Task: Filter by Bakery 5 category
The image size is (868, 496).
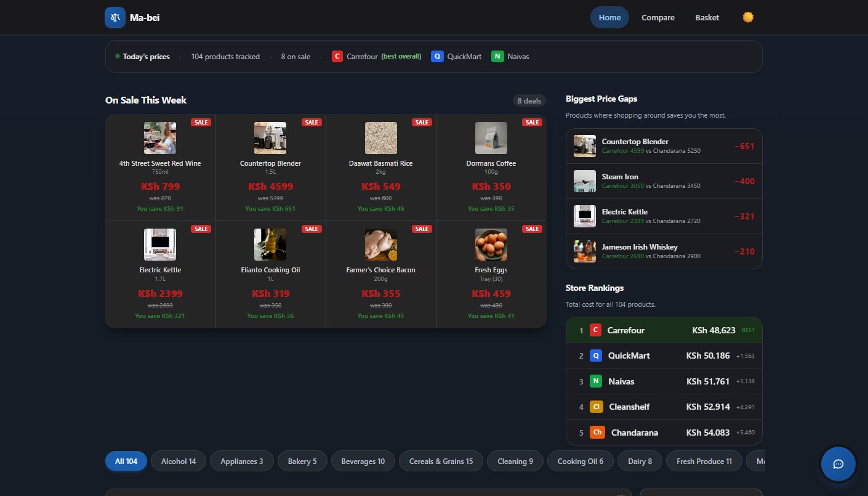Action: point(302,461)
